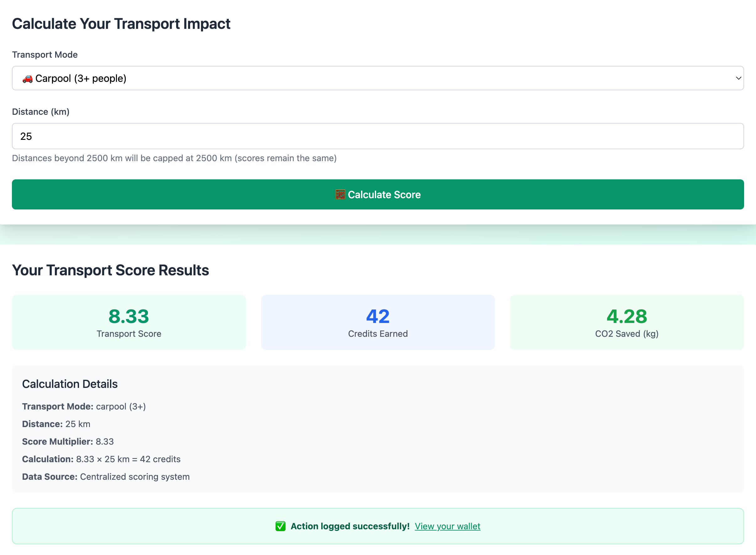
Task: Click the green checkmark success icon
Action: [281, 526]
